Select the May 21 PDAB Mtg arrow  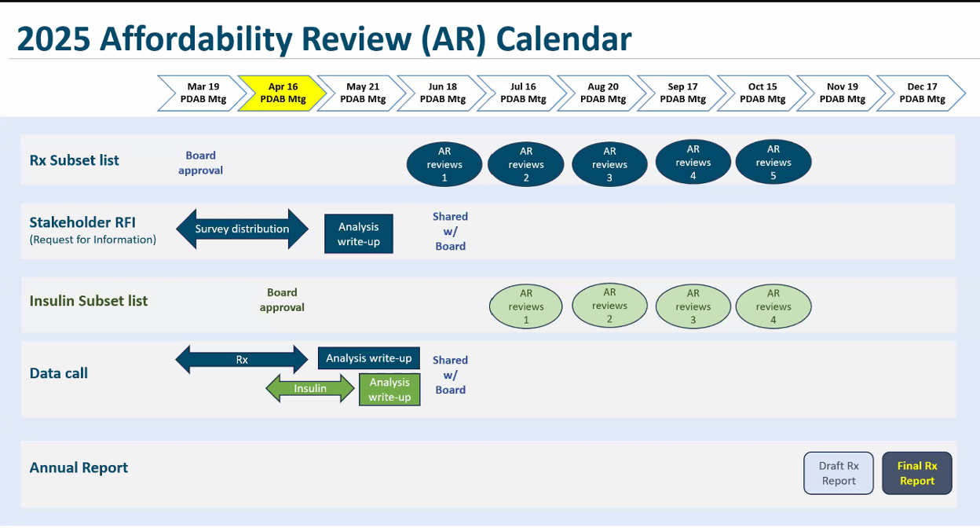pyautogui.click(x=362, y=93)
